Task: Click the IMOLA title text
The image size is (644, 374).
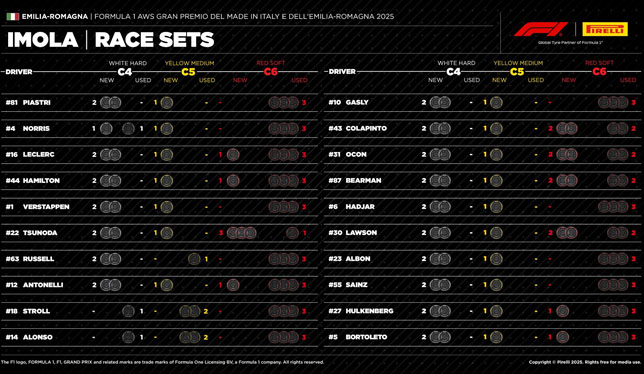Action: pyautogui.click(x=43, y=40)
